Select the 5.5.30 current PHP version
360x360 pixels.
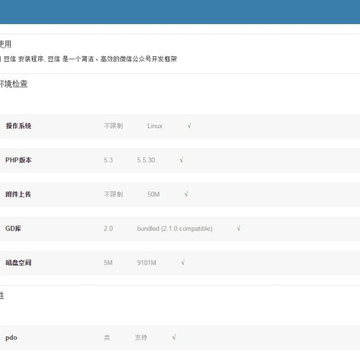point(146,160)
